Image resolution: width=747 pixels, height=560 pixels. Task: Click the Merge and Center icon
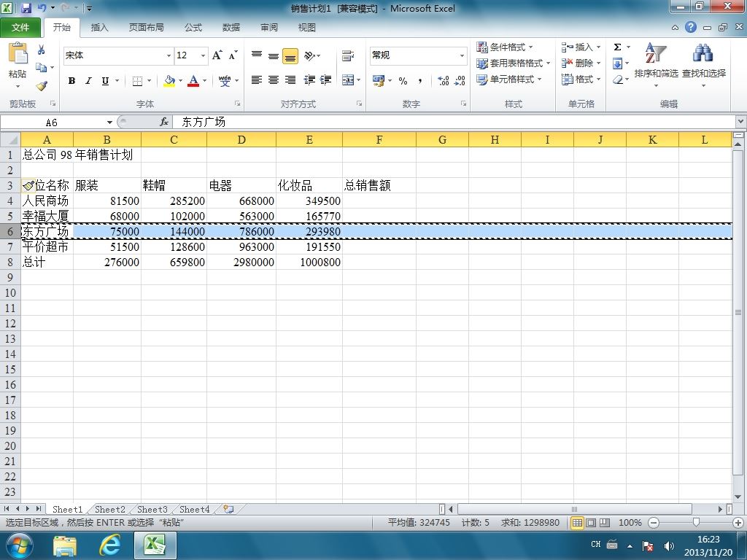coord(348,80)
